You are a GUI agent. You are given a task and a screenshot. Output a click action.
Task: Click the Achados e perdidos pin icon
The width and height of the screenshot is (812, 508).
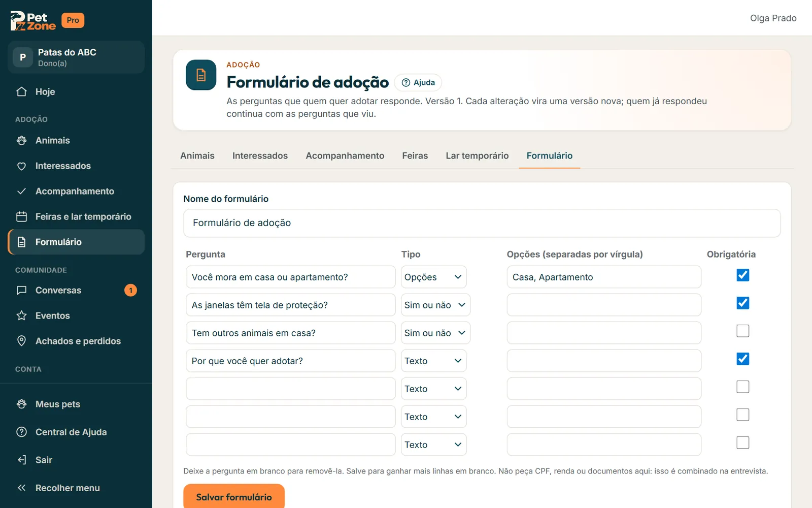click(x=21, y=341)
